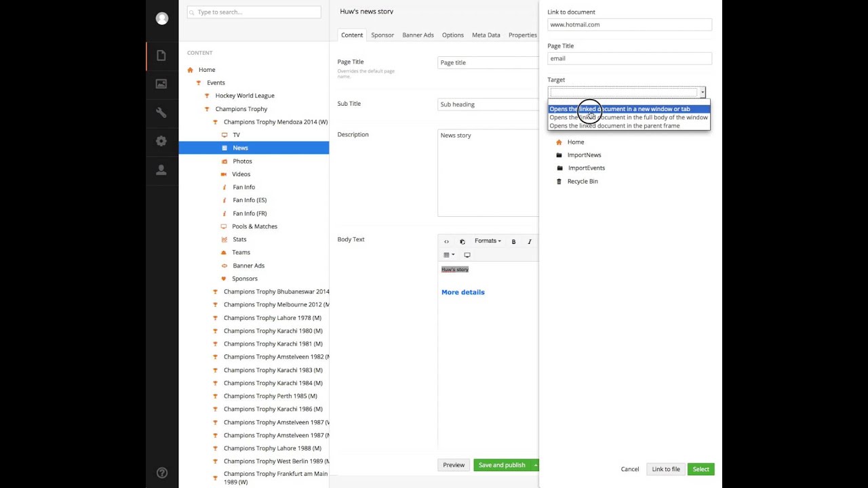Image resolution: width=868 pixels, height=488 pixels.
Task: Open the table insert toolbar button
Action: 449,255
